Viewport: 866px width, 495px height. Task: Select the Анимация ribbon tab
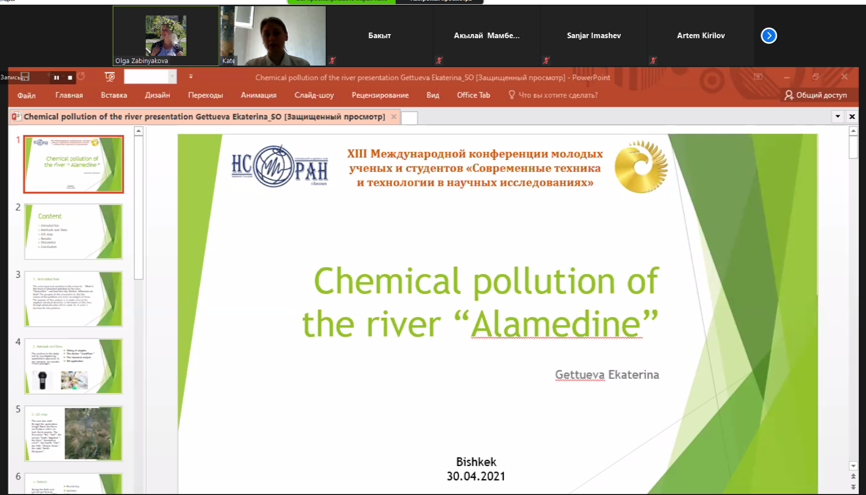[258, 95]
